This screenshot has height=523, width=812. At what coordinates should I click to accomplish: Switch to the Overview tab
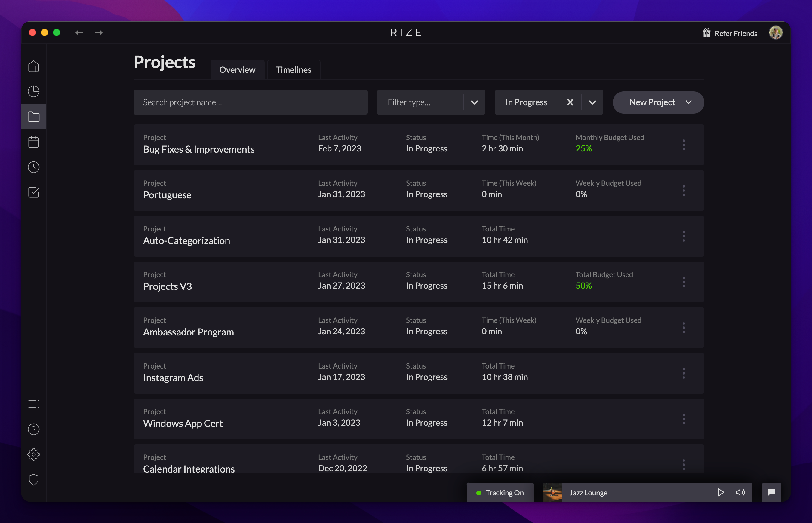pyautogui.click(x=237, y=70)
